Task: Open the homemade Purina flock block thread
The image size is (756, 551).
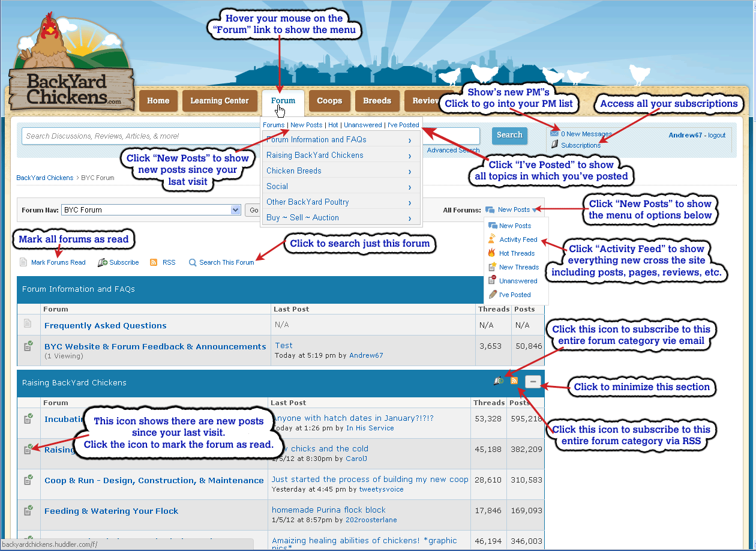Action: tap(329, 510)
